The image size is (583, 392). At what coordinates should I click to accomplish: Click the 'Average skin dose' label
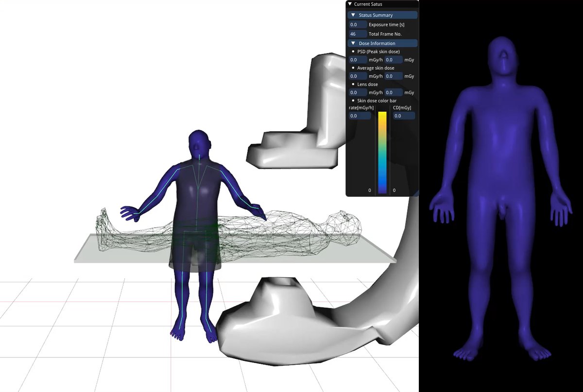(x=376, y=68)
